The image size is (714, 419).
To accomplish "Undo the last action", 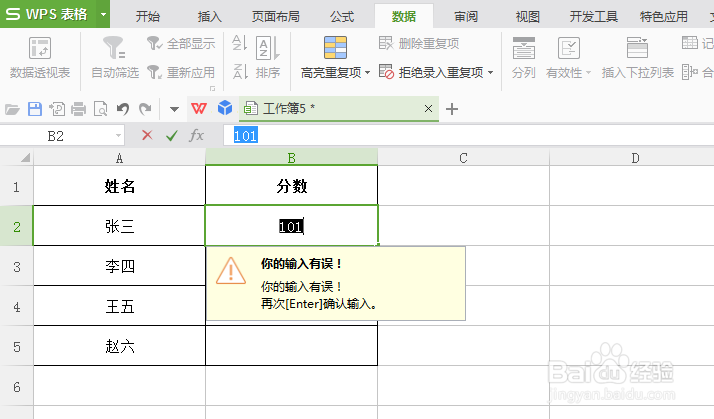I will (123, 109).
